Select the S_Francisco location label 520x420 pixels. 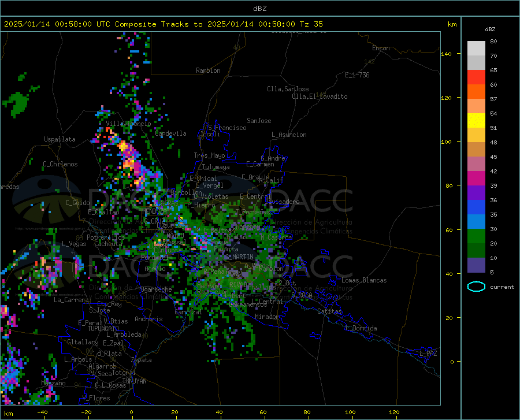click(x=227, y=128)
